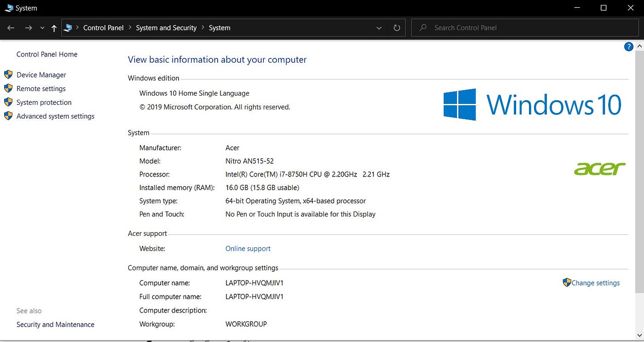Open the blue Help question mark icon

pos(628,46)
